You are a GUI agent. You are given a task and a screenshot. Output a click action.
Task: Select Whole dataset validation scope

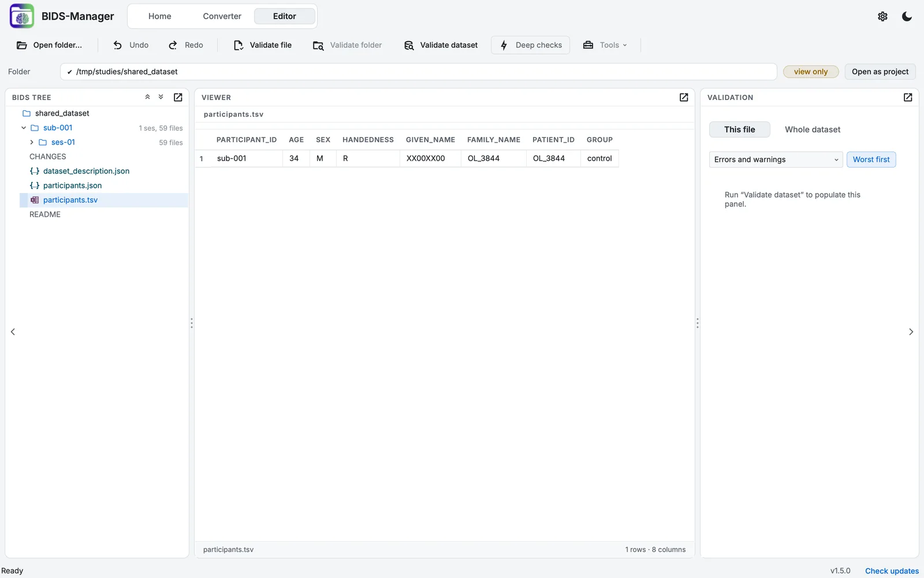(813, 129)
